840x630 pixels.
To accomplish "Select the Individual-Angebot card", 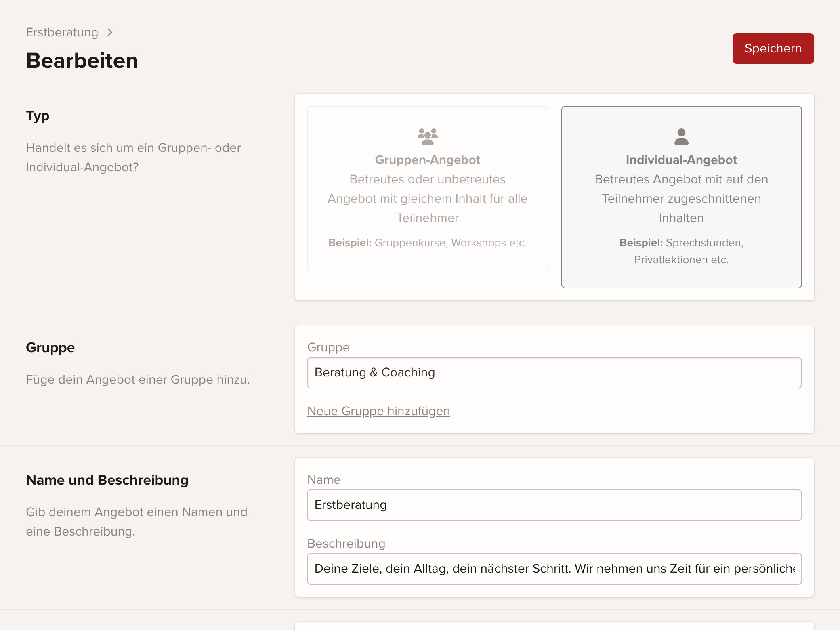I will (681, 197).
